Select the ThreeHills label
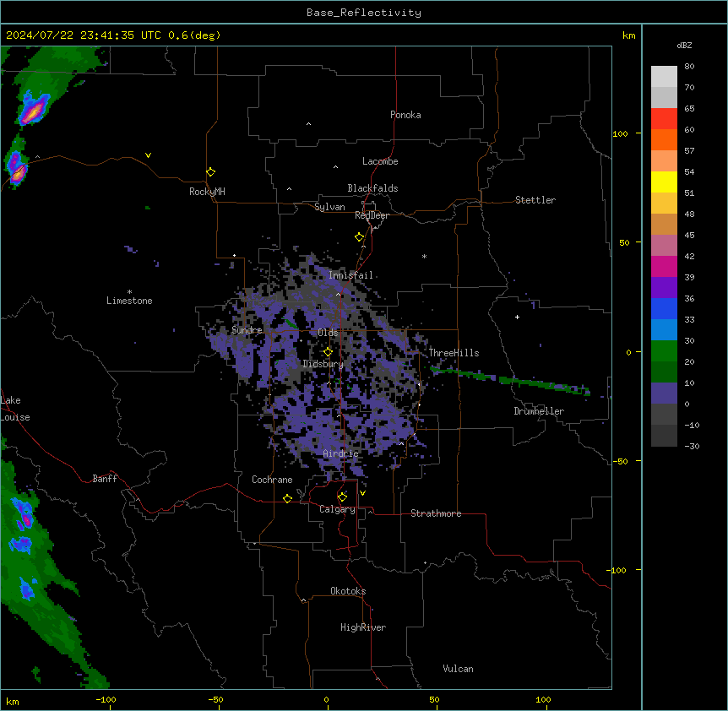728x711 pixels. (x=454, y=353)
